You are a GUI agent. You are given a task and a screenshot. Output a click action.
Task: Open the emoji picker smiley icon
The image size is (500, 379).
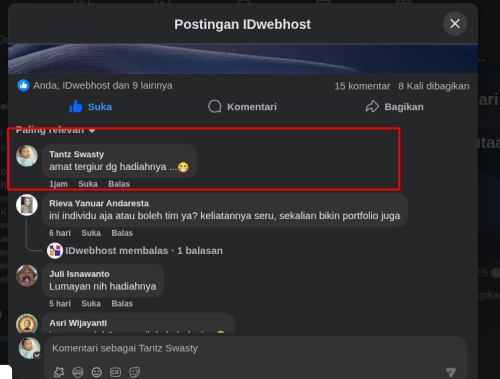[x=97, y=372]
